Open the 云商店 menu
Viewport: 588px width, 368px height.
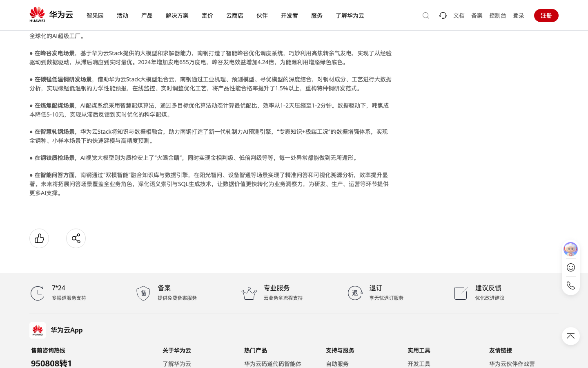pyautogui.click(x=235, y=16)
